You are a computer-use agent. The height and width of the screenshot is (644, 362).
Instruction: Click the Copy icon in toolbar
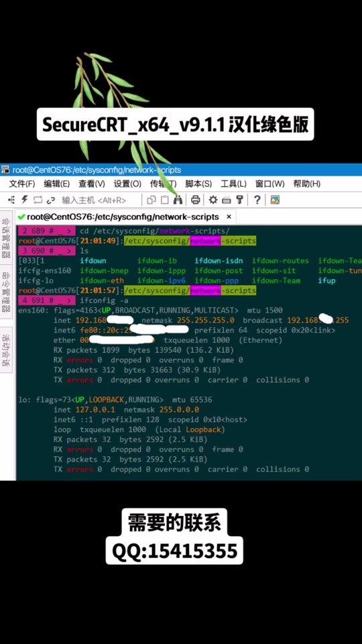[x=152, y=200]
